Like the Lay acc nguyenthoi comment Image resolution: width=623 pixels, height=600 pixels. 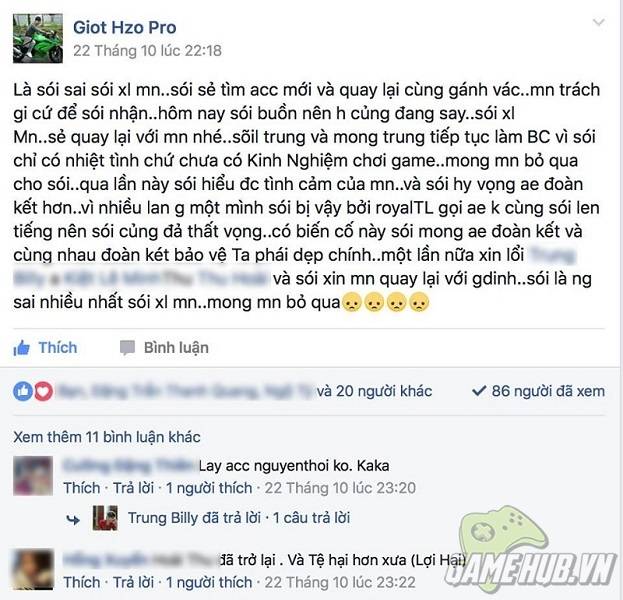[x=82, y=488]
